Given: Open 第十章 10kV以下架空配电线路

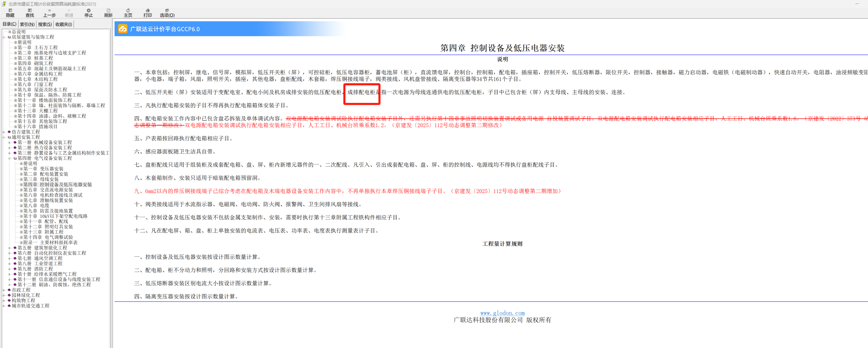Looking at the screenshot, I should click(55, 216).
